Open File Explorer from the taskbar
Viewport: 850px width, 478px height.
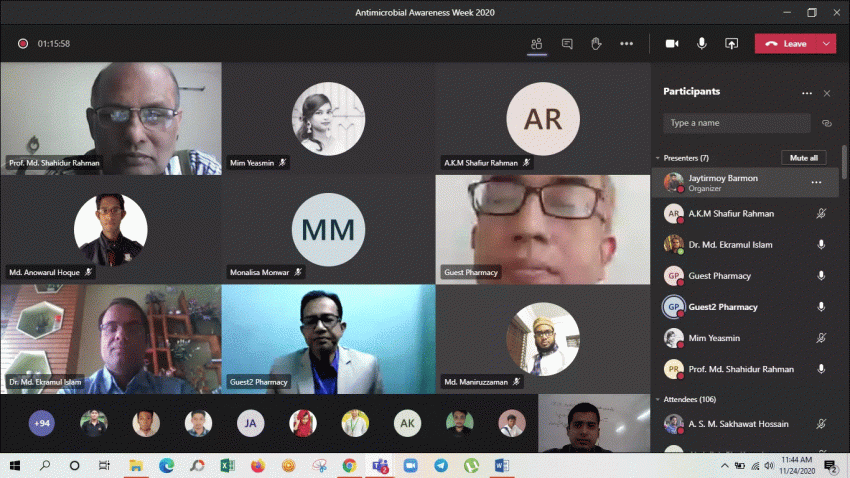(136, 466)
